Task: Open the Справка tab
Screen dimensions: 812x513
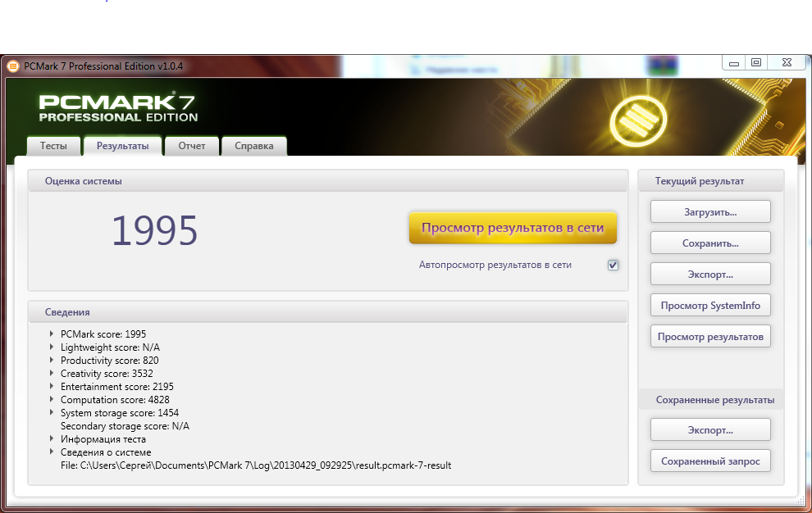Action: [x=253, y=146]
